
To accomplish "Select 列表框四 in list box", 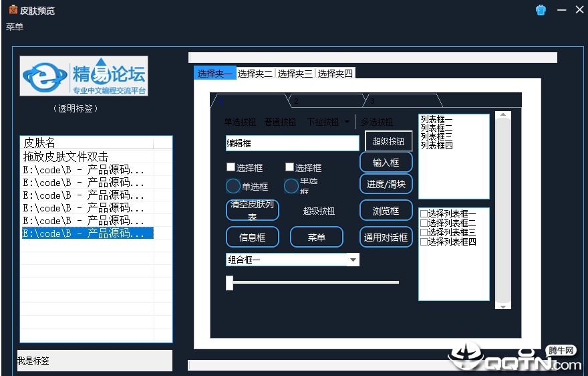I will point(436,145).
